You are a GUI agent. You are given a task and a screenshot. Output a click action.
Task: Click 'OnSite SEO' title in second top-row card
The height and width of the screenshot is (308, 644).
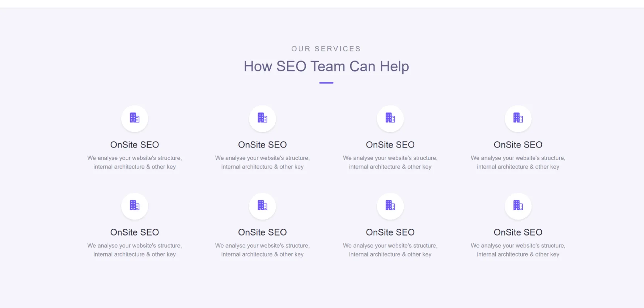tap(262, 145)
